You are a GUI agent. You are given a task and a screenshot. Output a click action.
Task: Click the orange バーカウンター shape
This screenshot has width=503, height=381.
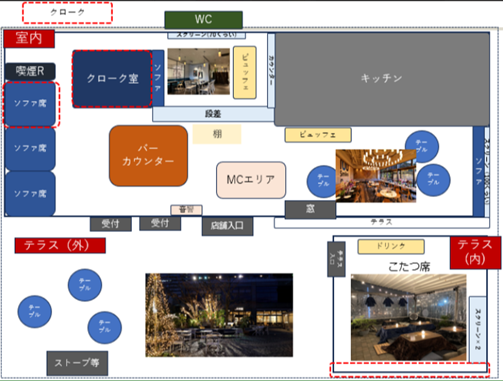pyautogui.click(x=148, y=156)
